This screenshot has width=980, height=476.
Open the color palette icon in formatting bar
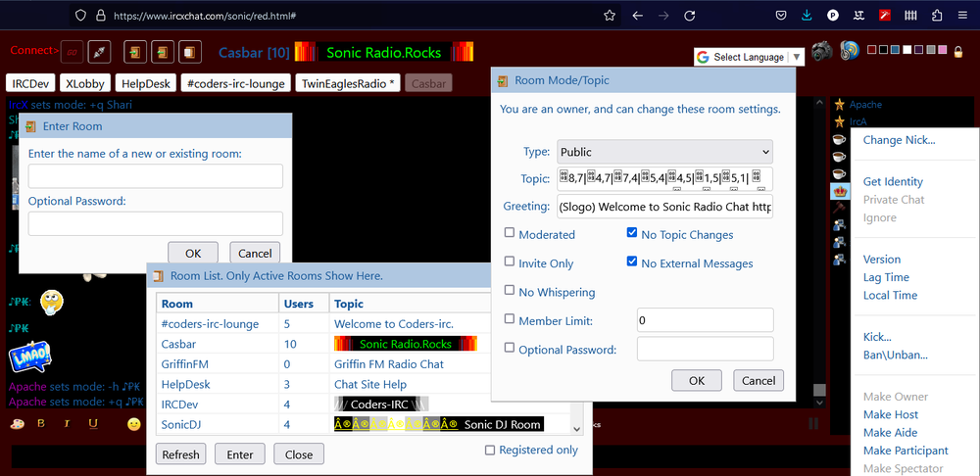[x=18, y=424]
